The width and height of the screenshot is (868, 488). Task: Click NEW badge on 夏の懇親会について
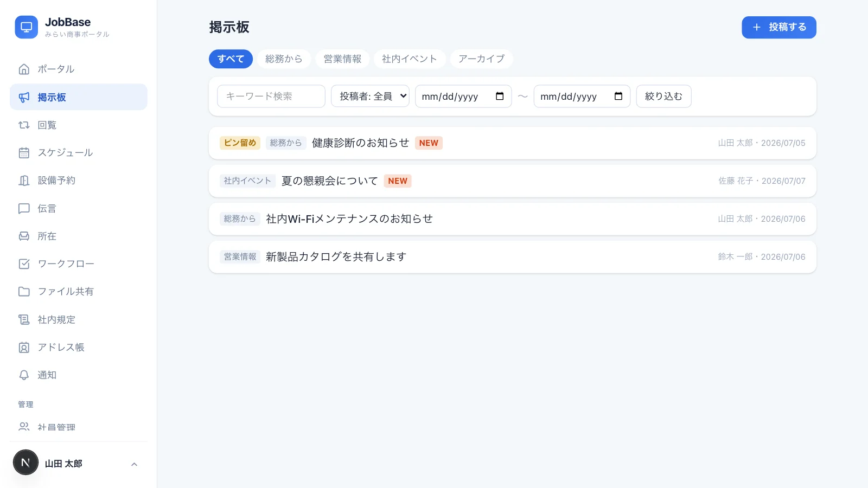pyautogui.click(x=398, y=181)
